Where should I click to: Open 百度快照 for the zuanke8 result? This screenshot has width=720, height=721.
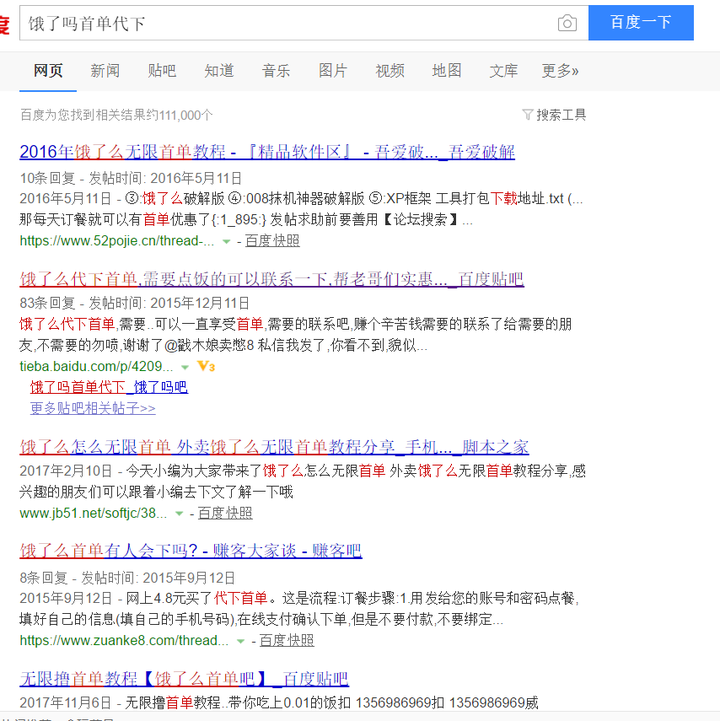[x=287, y=641]
